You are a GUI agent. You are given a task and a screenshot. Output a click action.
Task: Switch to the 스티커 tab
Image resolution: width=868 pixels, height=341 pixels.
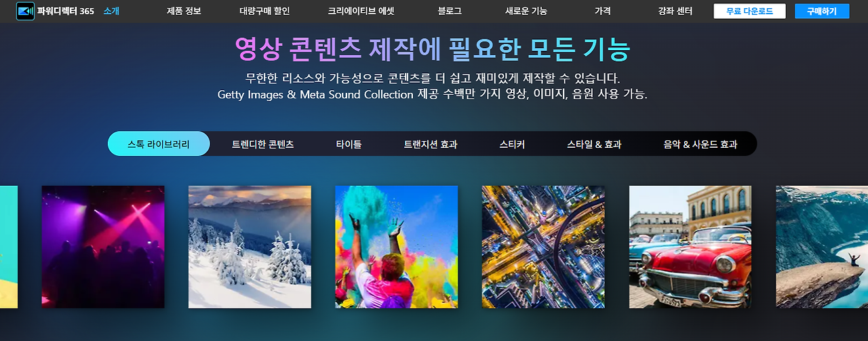click(512, 144)
